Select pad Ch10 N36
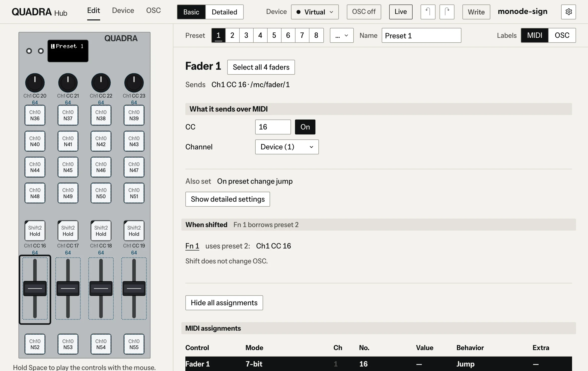 pos(35,115)
